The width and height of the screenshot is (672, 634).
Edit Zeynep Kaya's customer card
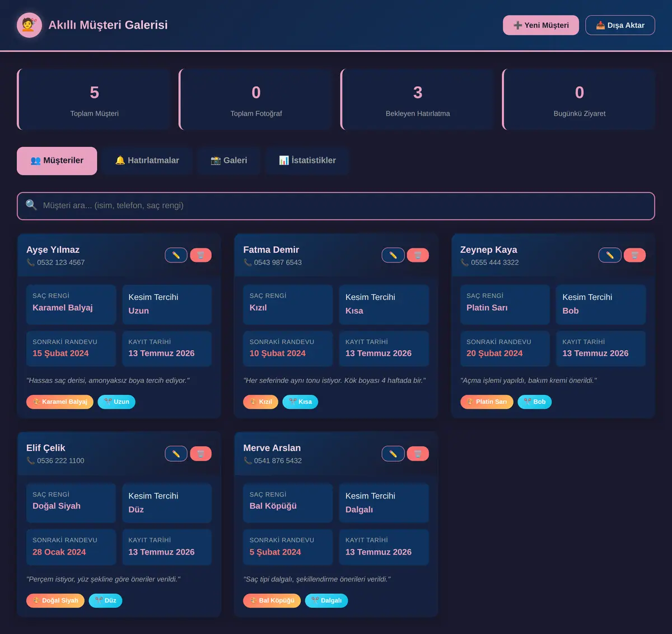click(610, 255)
